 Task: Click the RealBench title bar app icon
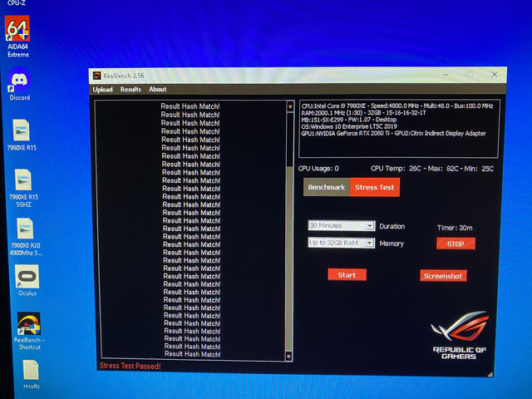(96, 76)
